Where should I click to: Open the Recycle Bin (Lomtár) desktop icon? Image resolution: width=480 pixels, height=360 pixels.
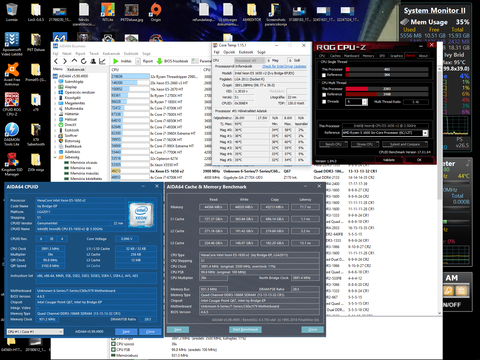[x=12, y=11]
